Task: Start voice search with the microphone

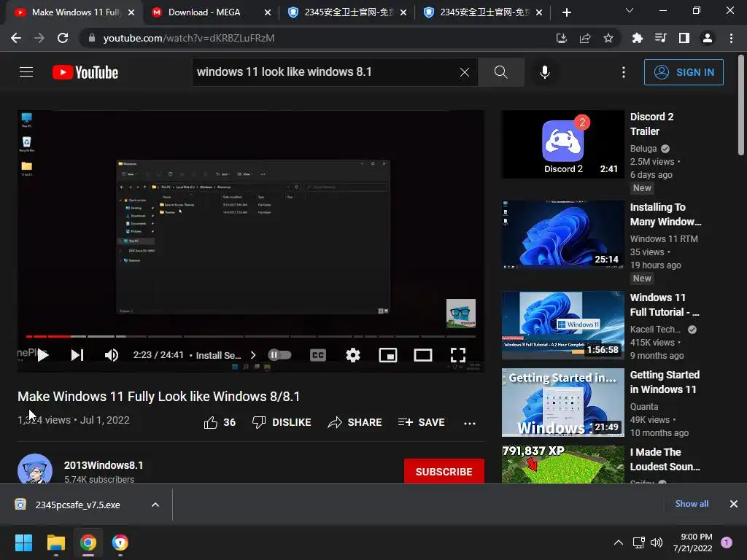Action: 544,72
